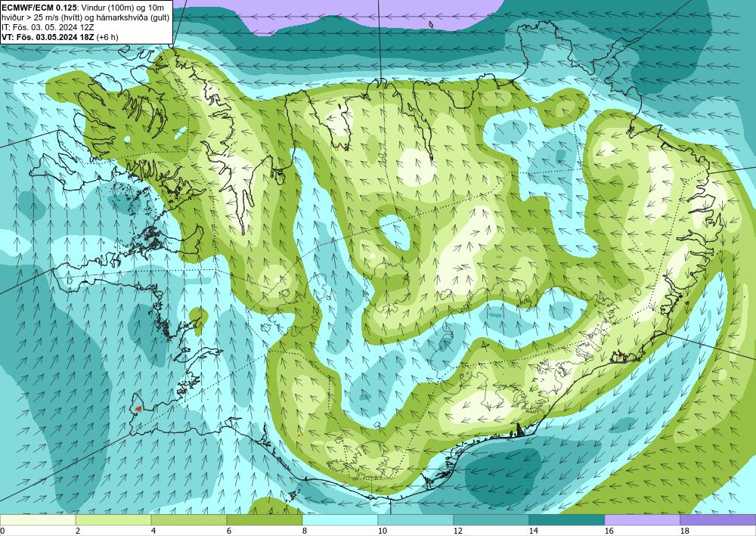Click the valid time 'VT: Fös. 03.05.2024 18Z'
756x536 pixels.
click(x=48, y=37)
